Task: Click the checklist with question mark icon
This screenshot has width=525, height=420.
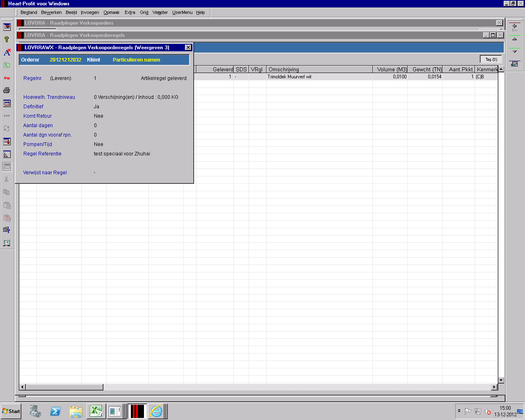Action: 7,230
